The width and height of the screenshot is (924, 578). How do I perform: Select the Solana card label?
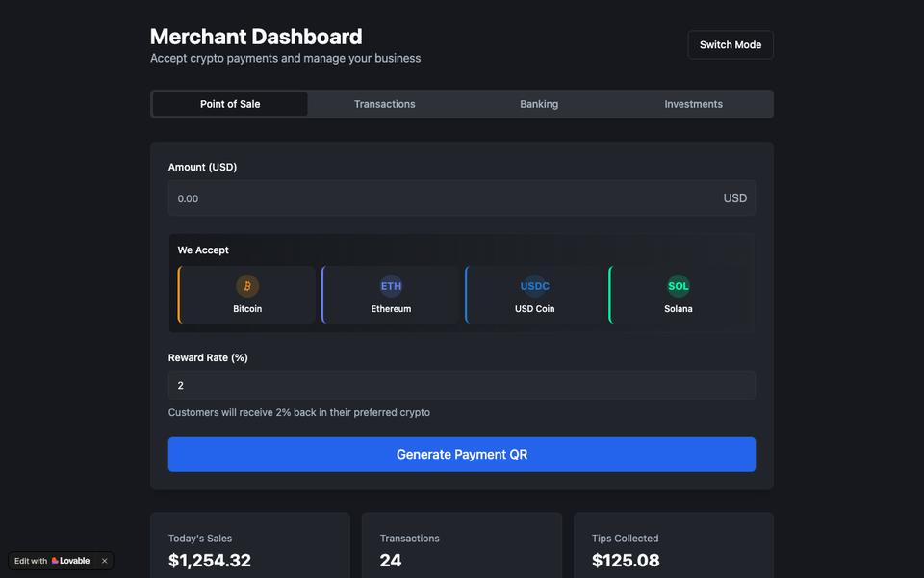679,308
